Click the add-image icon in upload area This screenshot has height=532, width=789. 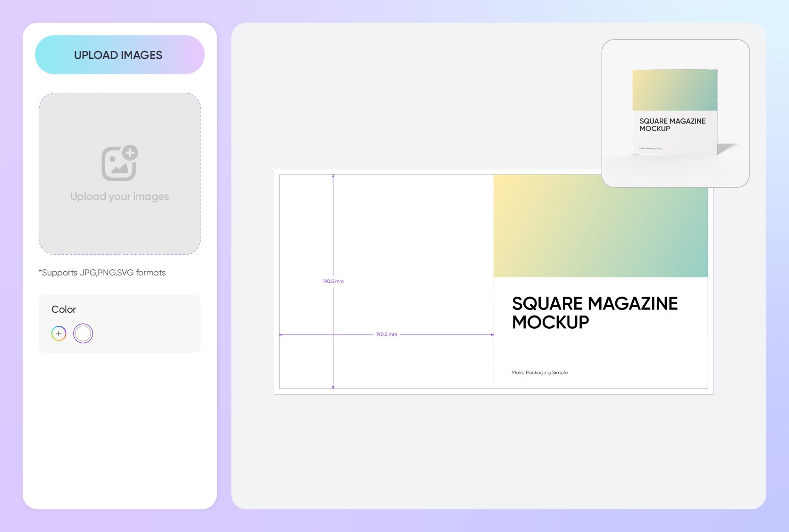coord(119,163)
